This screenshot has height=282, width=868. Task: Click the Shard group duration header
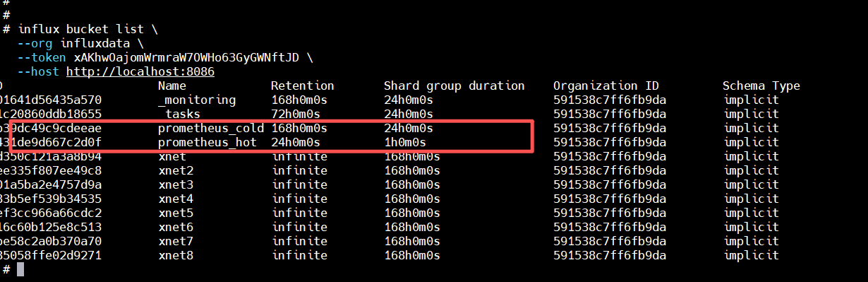click(454, 86)
